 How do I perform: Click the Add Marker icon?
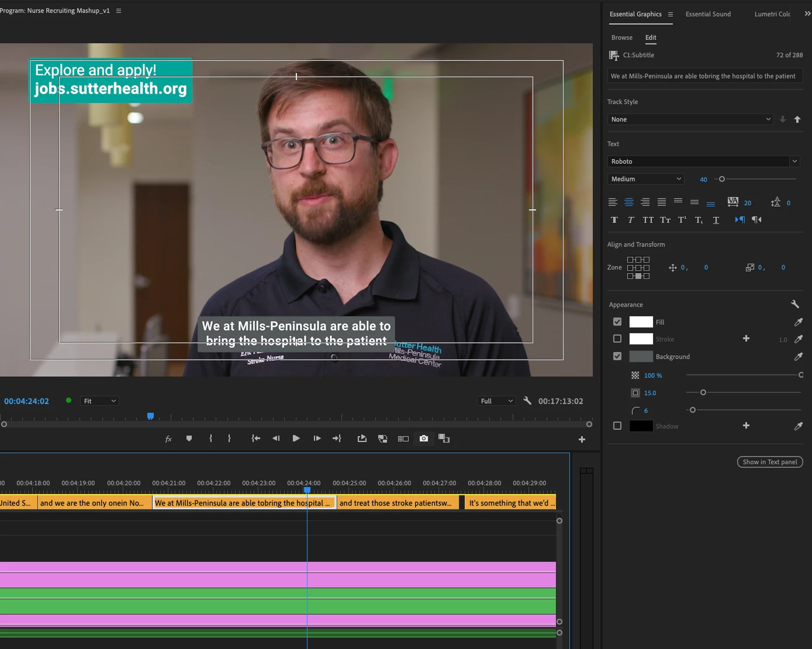click(x=189, y=439)
